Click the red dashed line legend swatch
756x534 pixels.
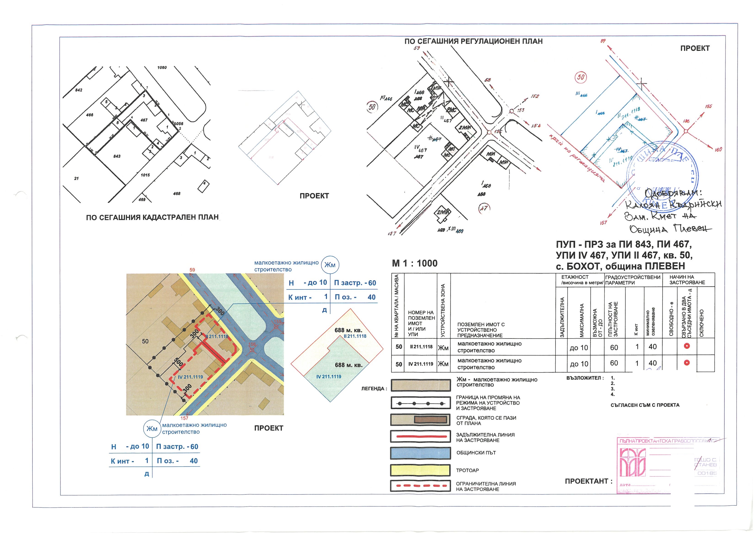pyautogui.click(x=420, y=486)
